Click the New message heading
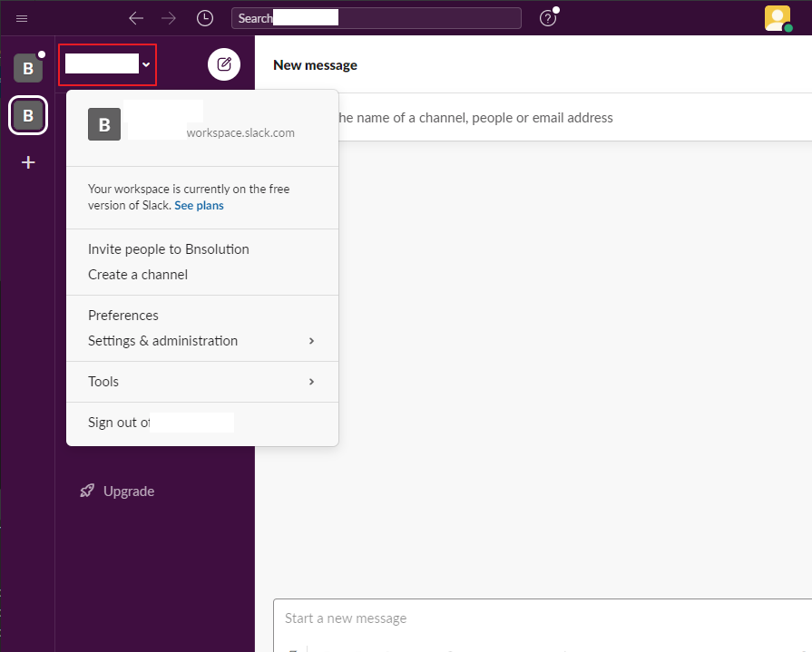This screenshot has width=812, height=652. (x=316, y=65)
